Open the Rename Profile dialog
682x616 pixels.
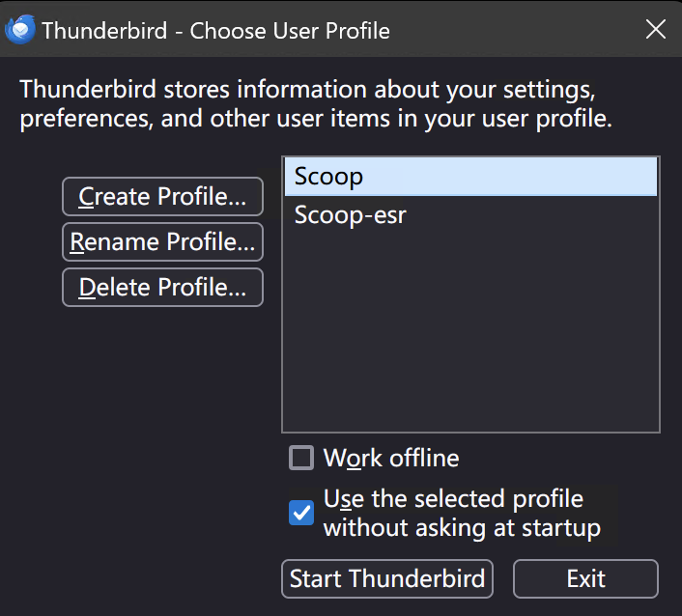click(162, 242)
